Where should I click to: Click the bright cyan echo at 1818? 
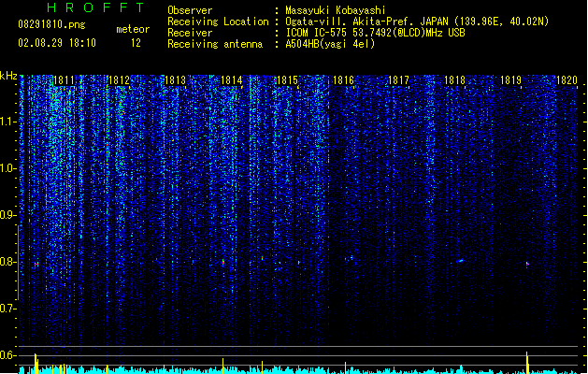click(461, 261)
